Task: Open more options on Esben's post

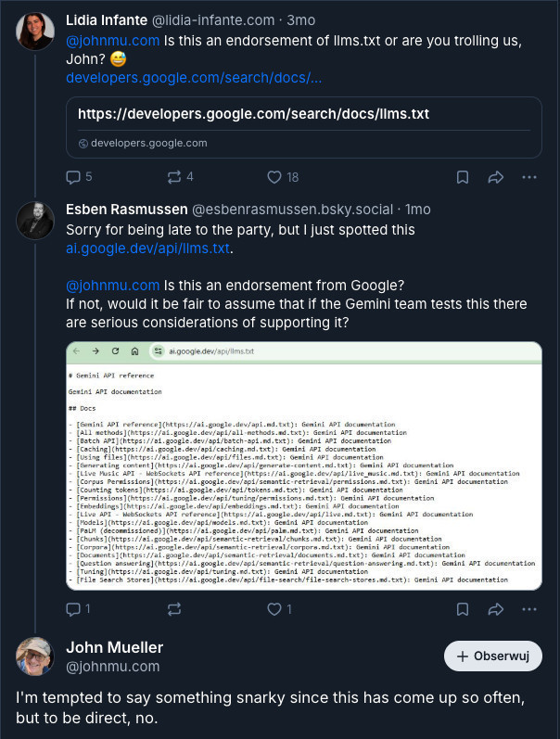Action: pyautogui.click(x=528, y=609)
